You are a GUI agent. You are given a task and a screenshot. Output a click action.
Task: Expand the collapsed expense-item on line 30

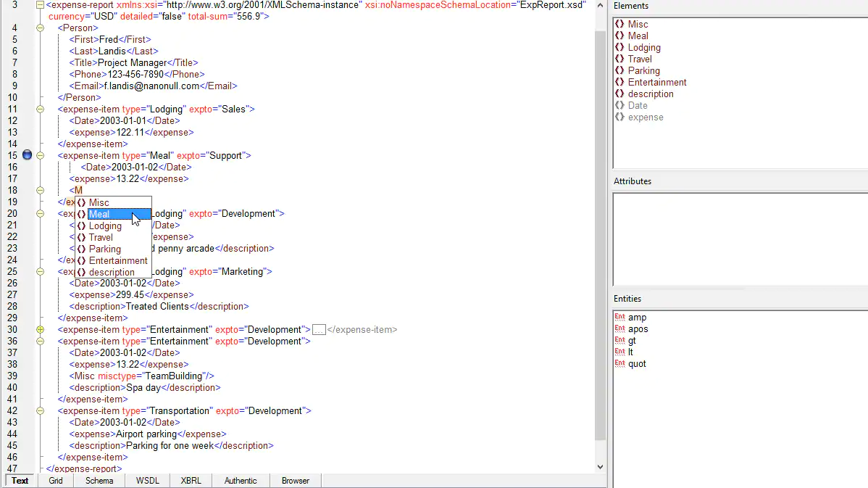pos(40,329)
